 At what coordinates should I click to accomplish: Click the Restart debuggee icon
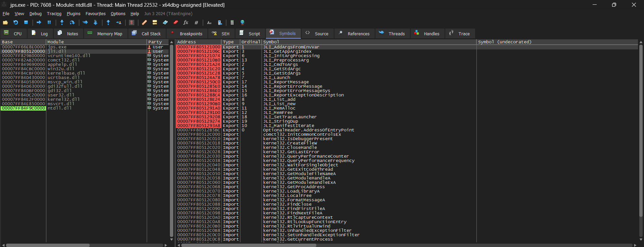click(16, 23)
